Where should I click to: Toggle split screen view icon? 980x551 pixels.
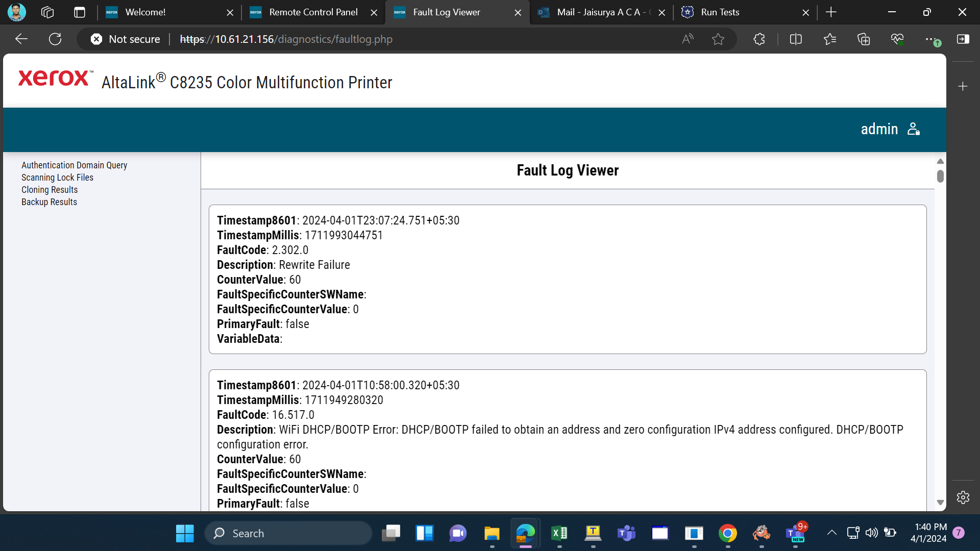796,39
